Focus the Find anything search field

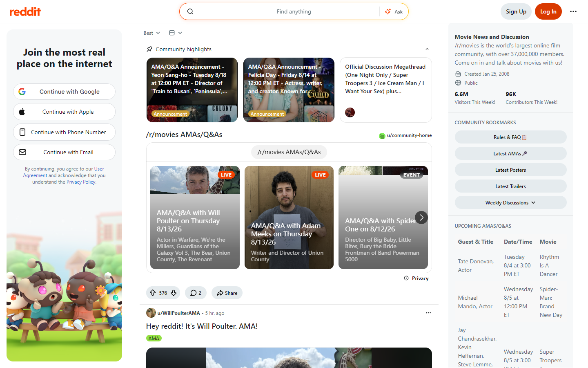point(294,11)
